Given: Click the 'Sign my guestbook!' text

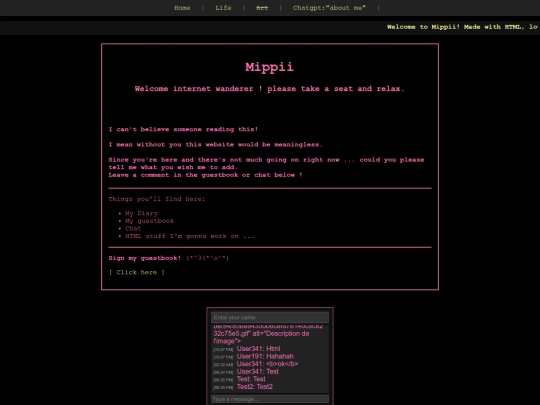Looking at the screenshot, I should [145, 258].
